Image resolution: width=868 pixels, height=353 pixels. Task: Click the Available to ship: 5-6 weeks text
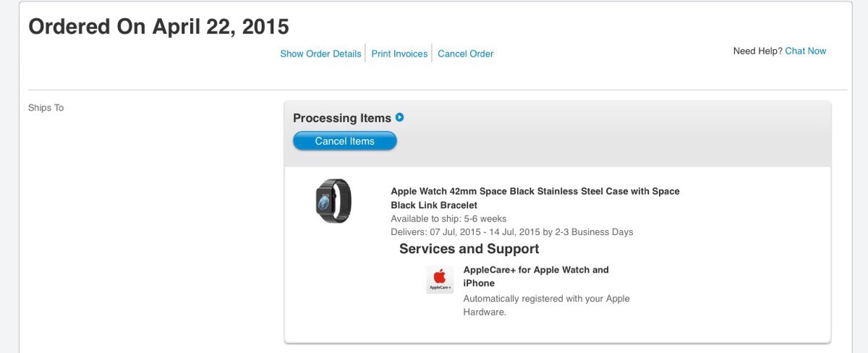pyautogui.click(x=448, y=218)
